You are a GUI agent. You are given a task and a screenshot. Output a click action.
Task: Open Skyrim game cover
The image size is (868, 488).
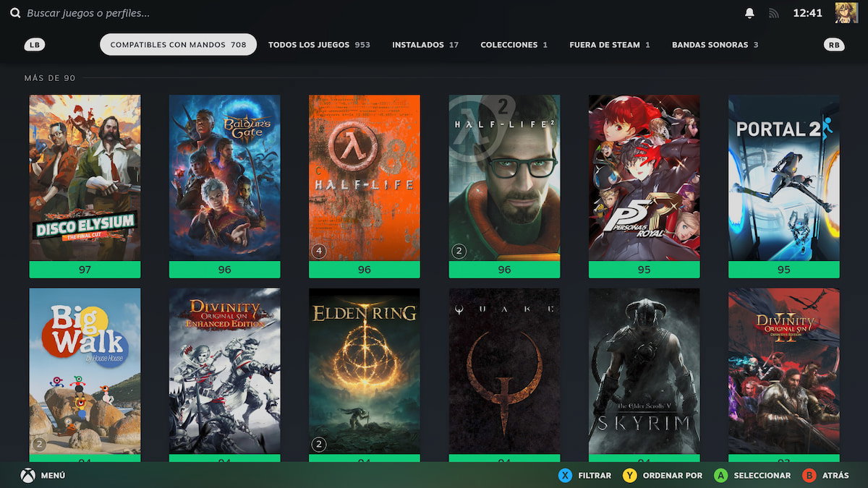point(644,371)
